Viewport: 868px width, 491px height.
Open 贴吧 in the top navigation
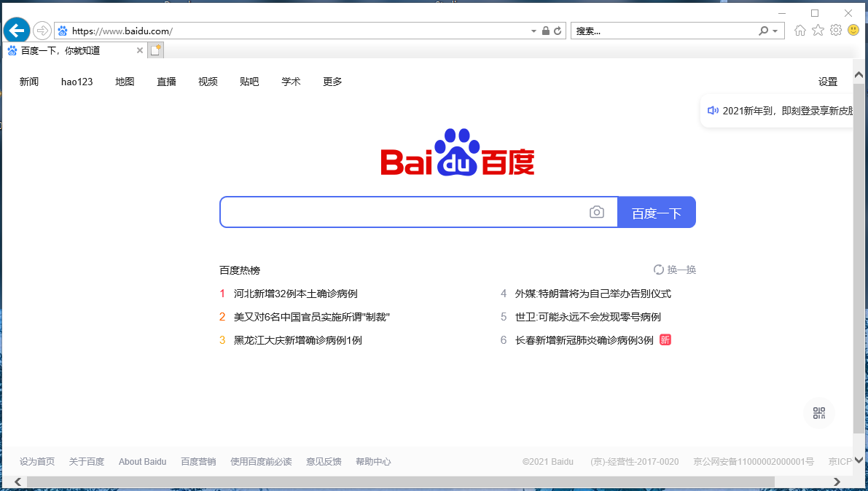click(249, 82)
